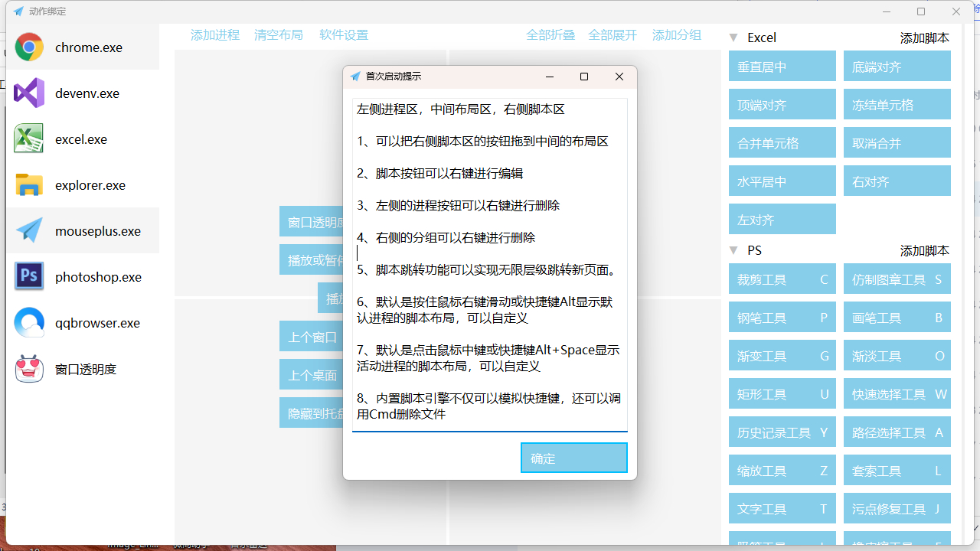This screenshot has height=551, width=980.
Task: Confirm the dialog with 确定
Action: point(574,458)
